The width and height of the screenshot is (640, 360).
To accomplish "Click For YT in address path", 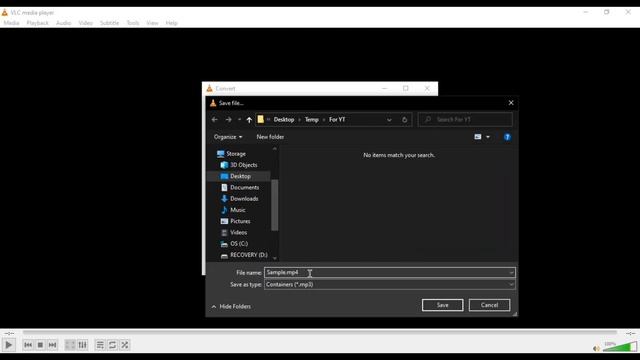I will point(337,120).
